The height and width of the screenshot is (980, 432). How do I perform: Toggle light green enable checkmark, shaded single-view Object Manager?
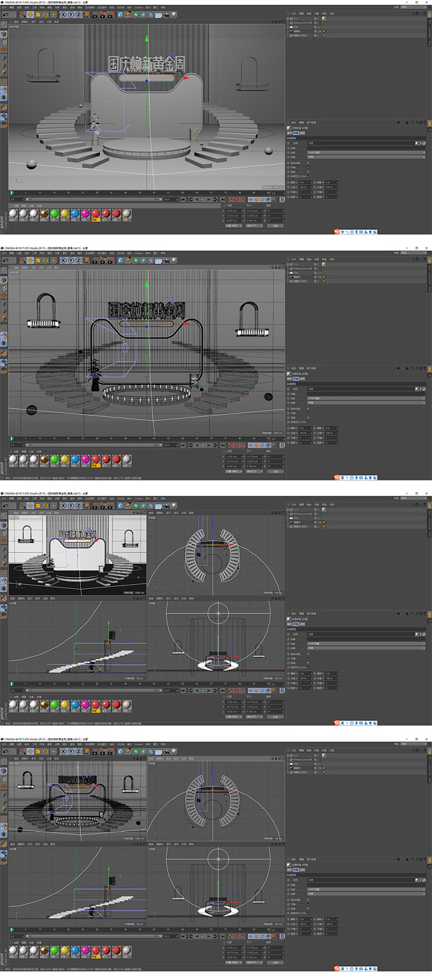click(x=320, y=27)
